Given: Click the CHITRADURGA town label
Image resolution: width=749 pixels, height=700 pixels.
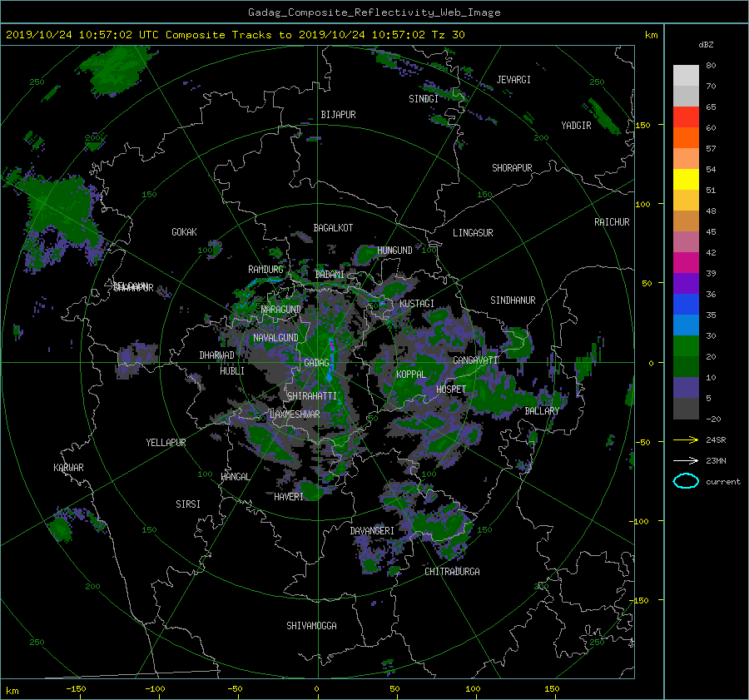Looking at the screenshot, I should click(x=452, y=572).
